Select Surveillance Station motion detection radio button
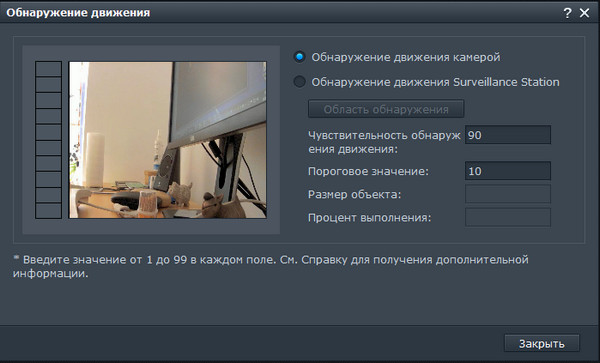The width and height of the screenshot is (600, 363). coord(299,81)
